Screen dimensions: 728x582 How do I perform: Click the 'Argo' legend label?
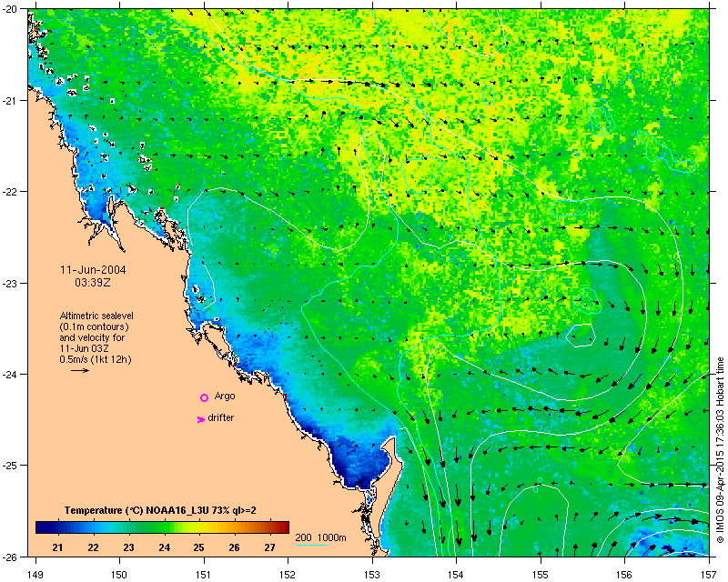tap(225, 396)
